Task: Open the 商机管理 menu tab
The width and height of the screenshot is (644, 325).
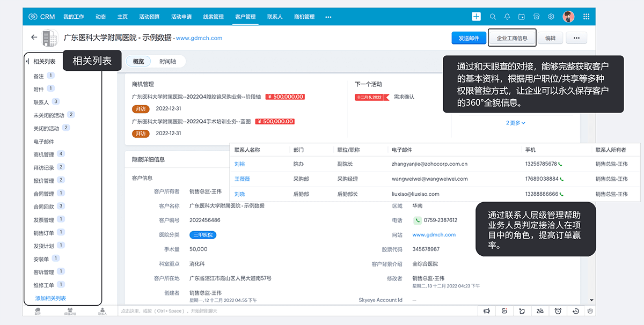Action: click(x=304, y=17)
